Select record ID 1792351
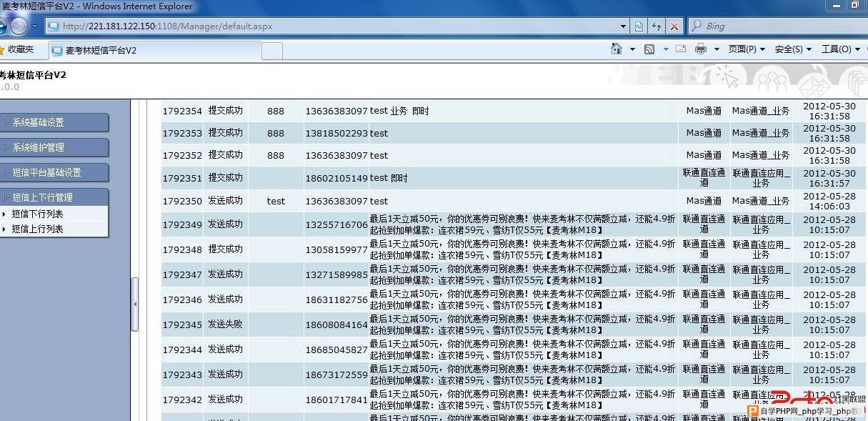Image resolution: width=868 pixels, height=421 pixels. [x=182, y=178]
